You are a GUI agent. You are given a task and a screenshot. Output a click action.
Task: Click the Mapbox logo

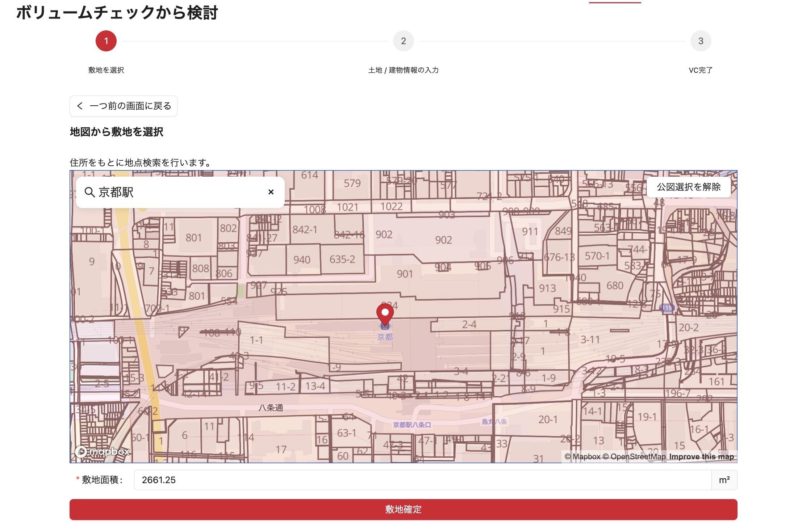[102, 452]
